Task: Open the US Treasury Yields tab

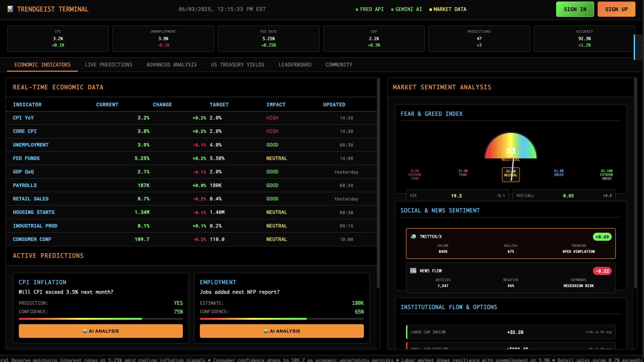Action: coord(238,65)
